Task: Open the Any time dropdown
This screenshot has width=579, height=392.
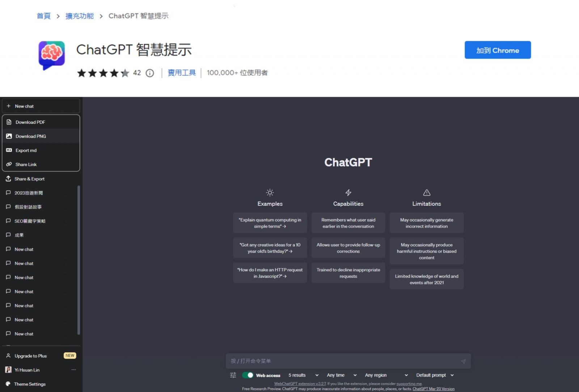Action: [x=342, y=375]
